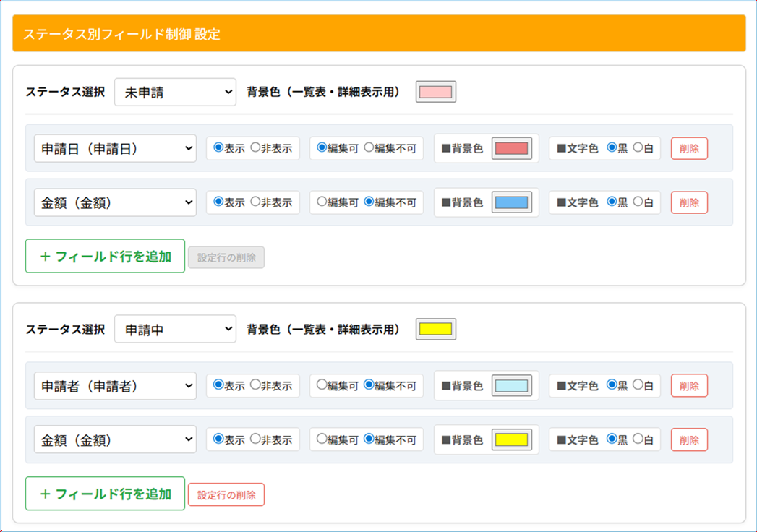
Task: Open the blue background swatch for 金額
Action: (x=511, y=202)
